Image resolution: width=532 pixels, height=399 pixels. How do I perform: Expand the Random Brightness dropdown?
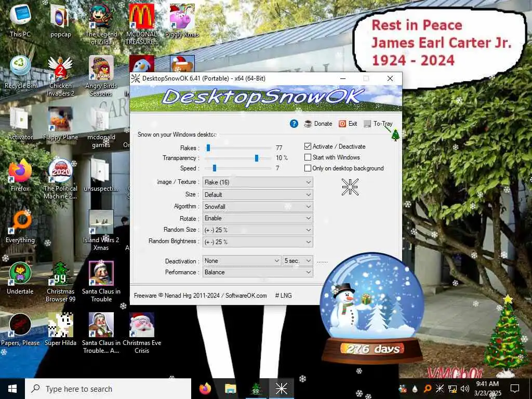(258, 242)
